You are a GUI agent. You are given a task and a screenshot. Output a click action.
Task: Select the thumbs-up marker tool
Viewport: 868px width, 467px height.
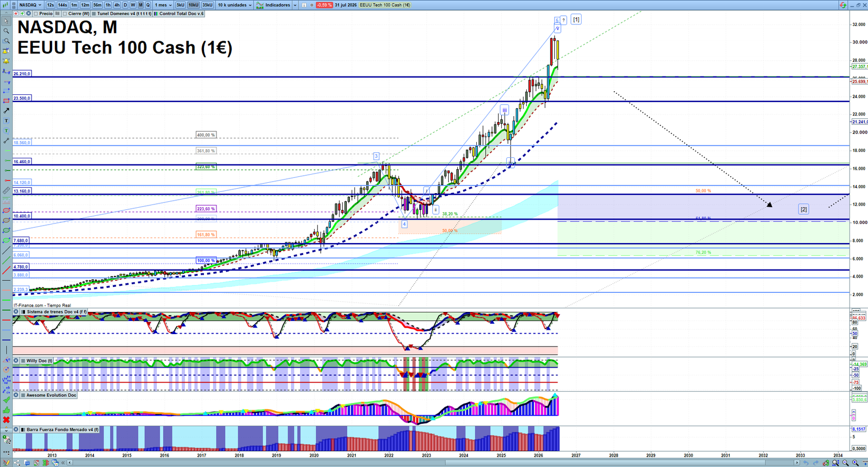coord(7,410)
